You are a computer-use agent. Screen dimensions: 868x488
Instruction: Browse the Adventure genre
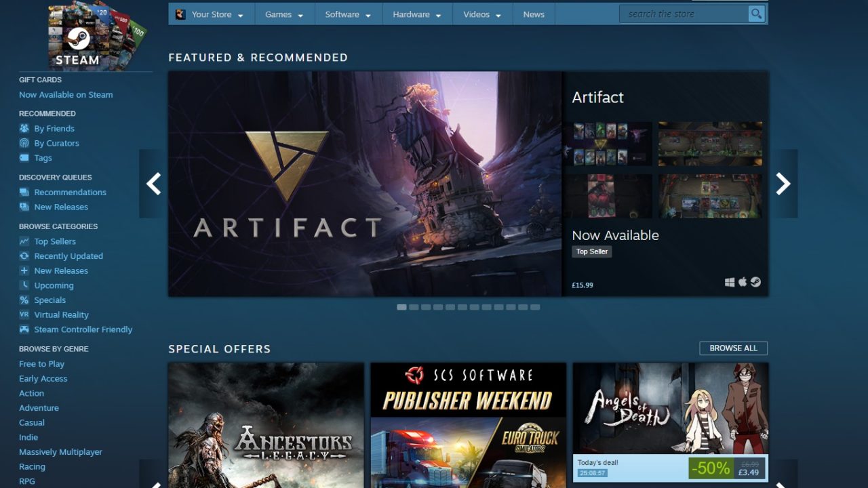[39, 408]
